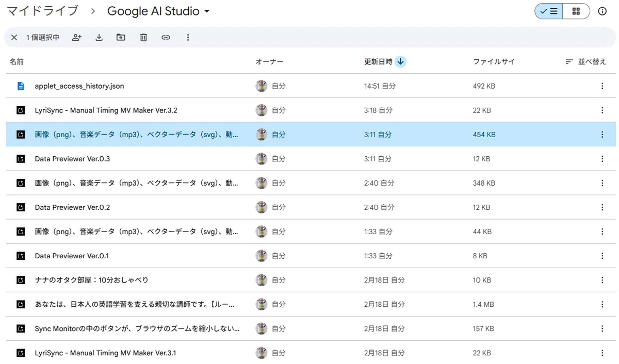Image resolution: width=619 pixels, height=364 pixels.
Task: Click the share (add person) icon
Action: [x=77, y=38]
